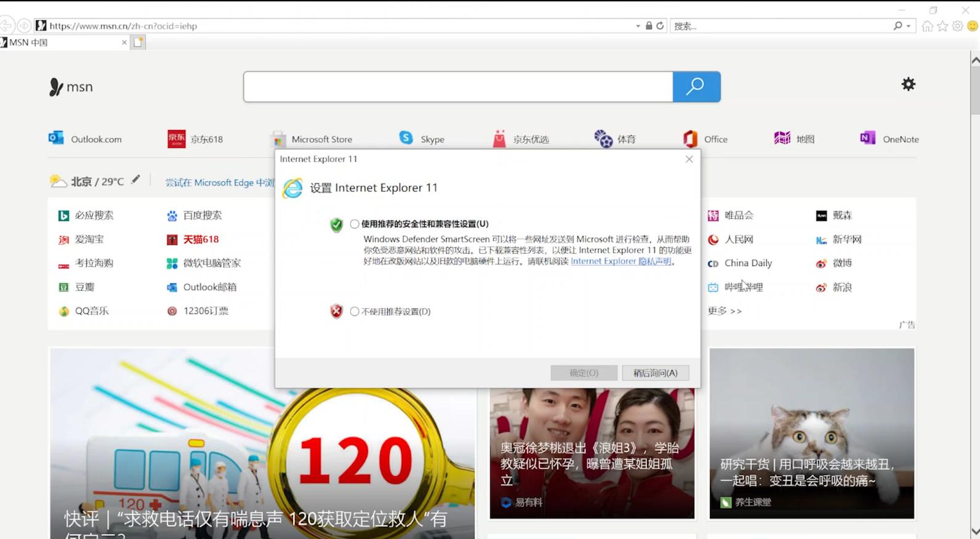Viewport: 980px width, 539px height.
Task: Open the Skype shortcut icon
Action: (x=406, y=138)
